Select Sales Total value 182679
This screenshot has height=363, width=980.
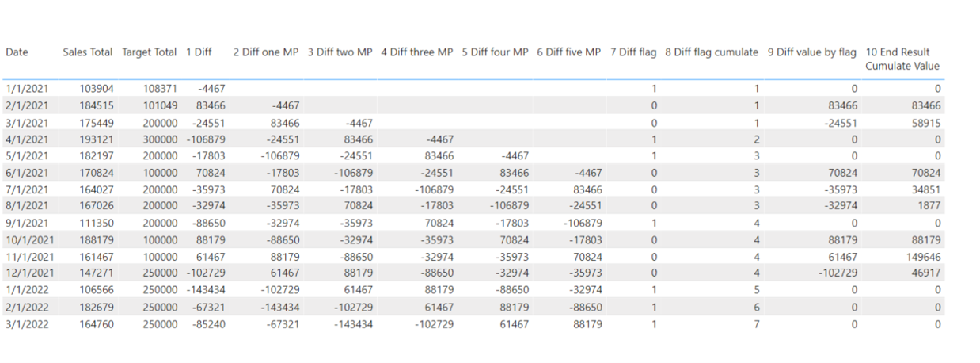96,307
